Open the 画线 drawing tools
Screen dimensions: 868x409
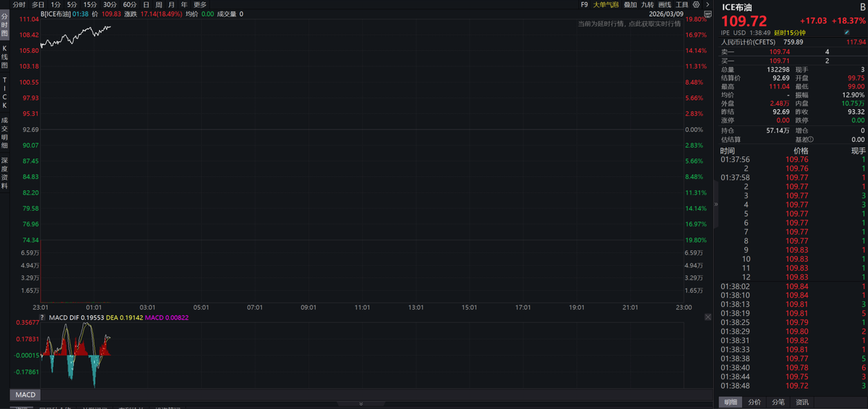[x=665, y=4]
